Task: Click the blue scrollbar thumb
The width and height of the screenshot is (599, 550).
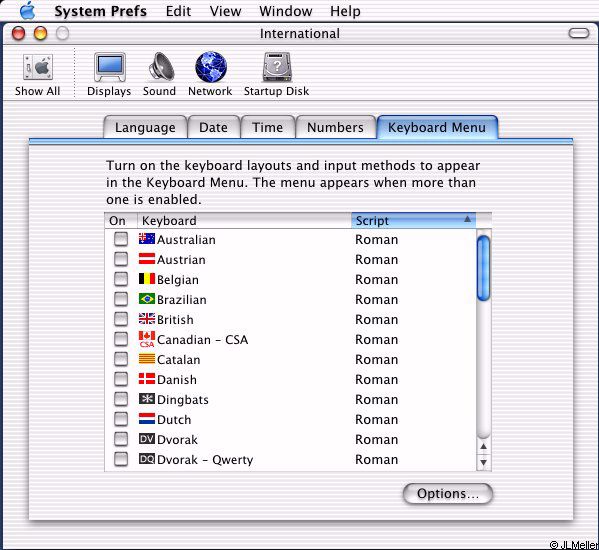Action: (484, 268)
